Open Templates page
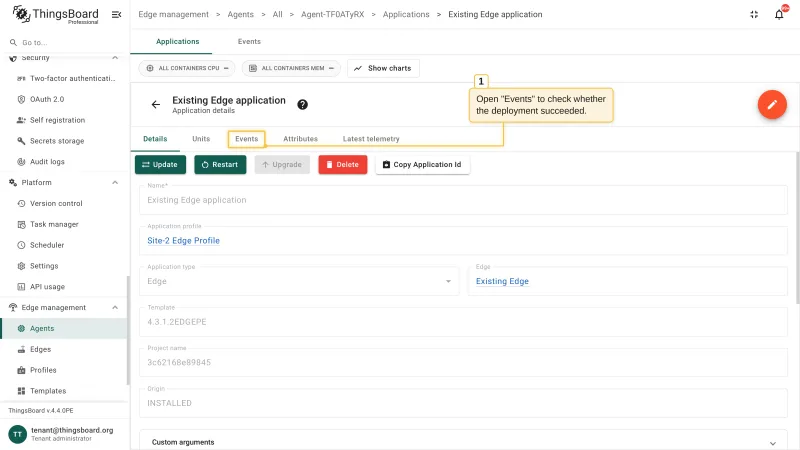 click(65, 391)
